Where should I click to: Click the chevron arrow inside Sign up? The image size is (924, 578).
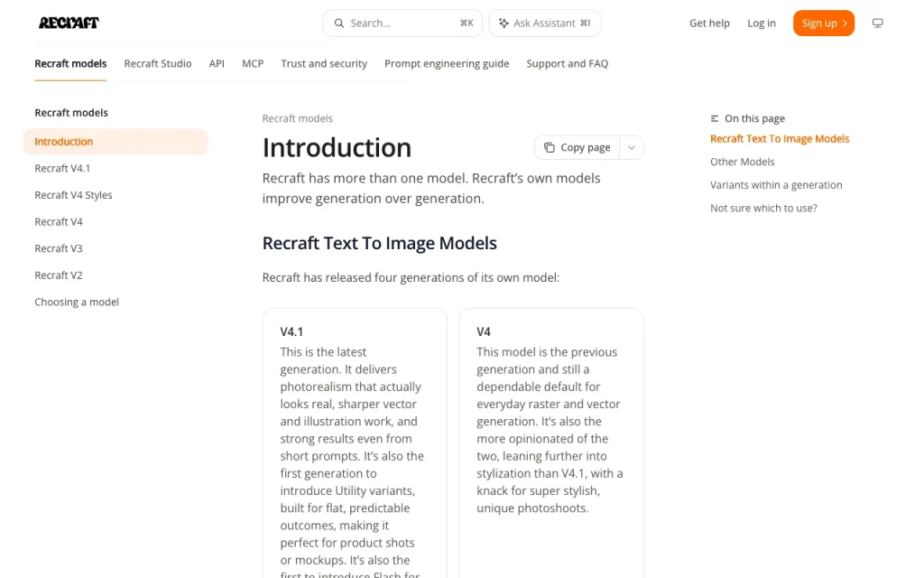tap(845, 23)
